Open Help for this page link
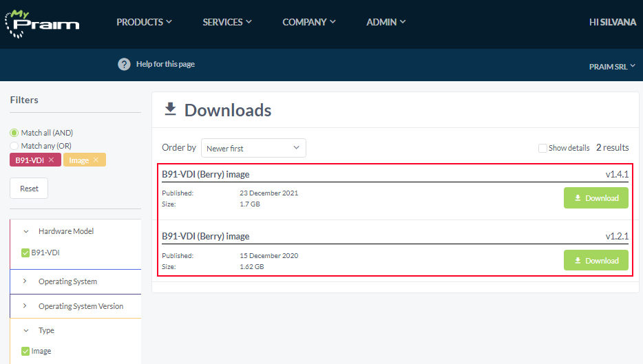This screenshot has width=643, height=364. 165,64
